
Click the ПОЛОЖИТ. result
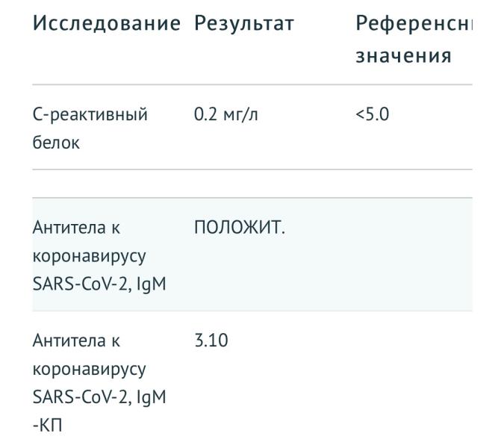pyautogui.click(x=240, y=228)
